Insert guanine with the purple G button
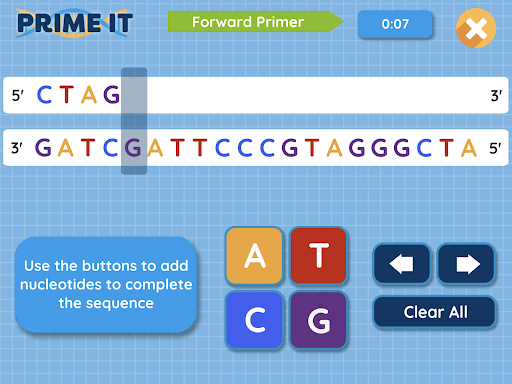This screenshot has width=512, height=384. point(318,320)
